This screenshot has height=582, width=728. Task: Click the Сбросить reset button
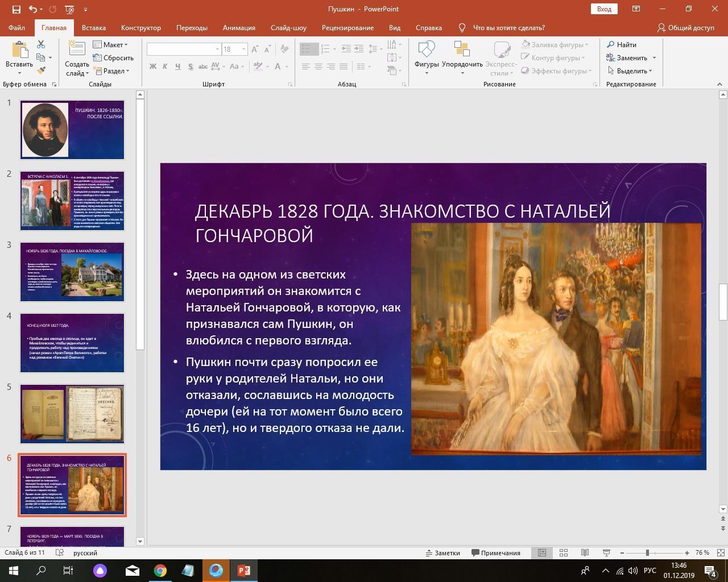114,57
